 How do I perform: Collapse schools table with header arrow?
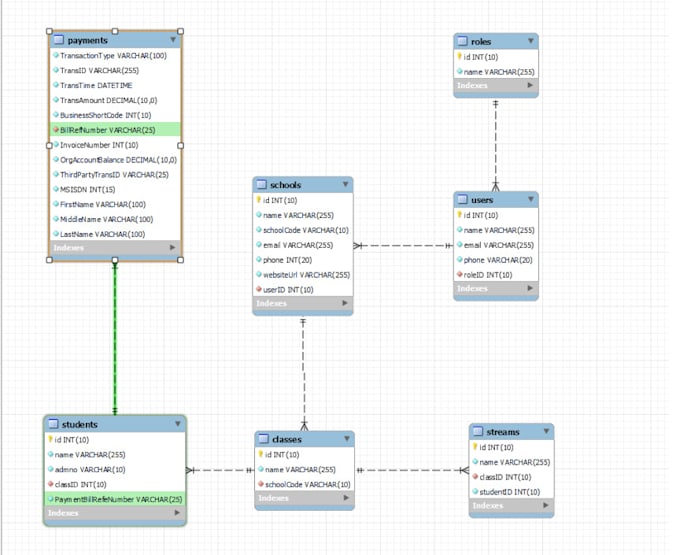pos(345,184)
